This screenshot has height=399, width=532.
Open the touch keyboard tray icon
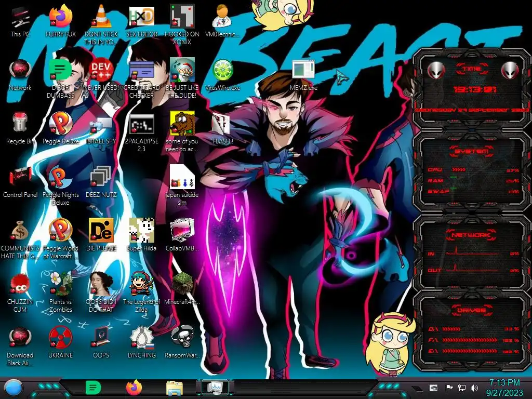433,388
